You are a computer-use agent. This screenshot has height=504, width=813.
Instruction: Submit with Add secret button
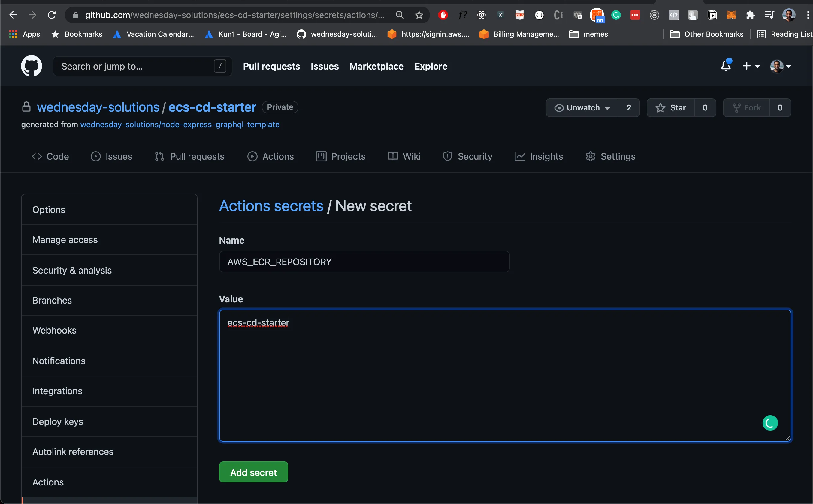(253, 472)
